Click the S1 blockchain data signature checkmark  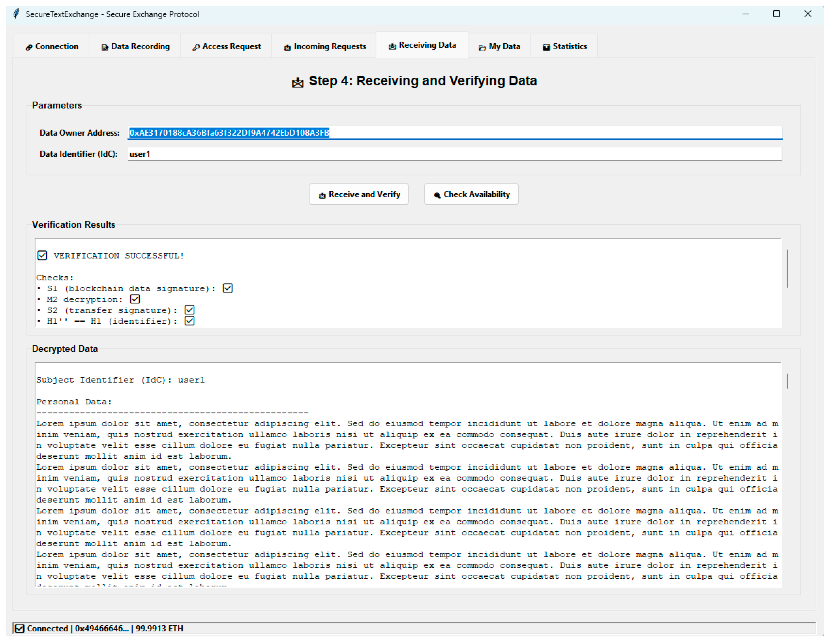(228, 288)
